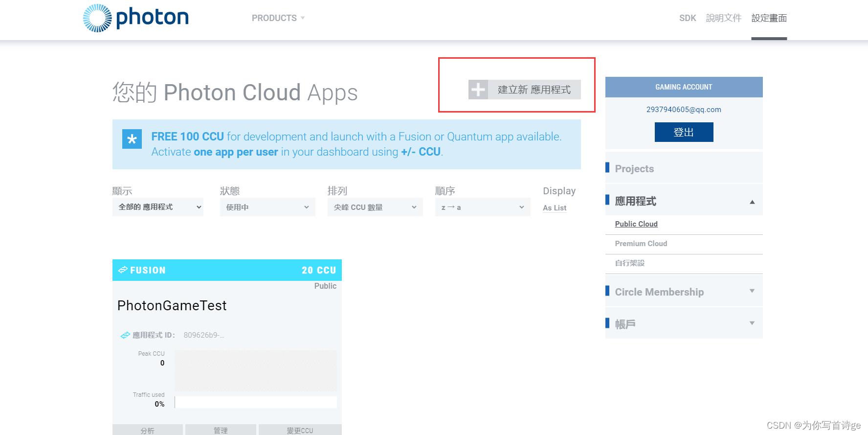
Task: Click the 登出 button
Action: pyautogui.click(x=684, y=132)
